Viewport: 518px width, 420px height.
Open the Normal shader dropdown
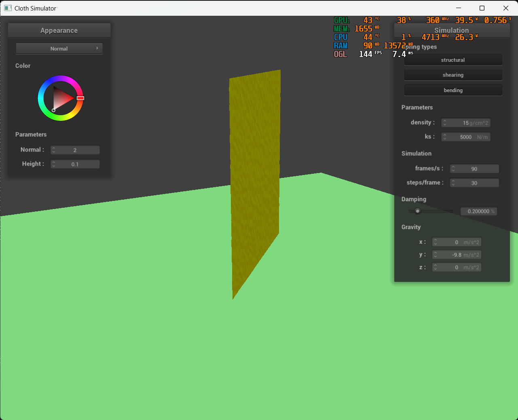(x=59, y=49)
